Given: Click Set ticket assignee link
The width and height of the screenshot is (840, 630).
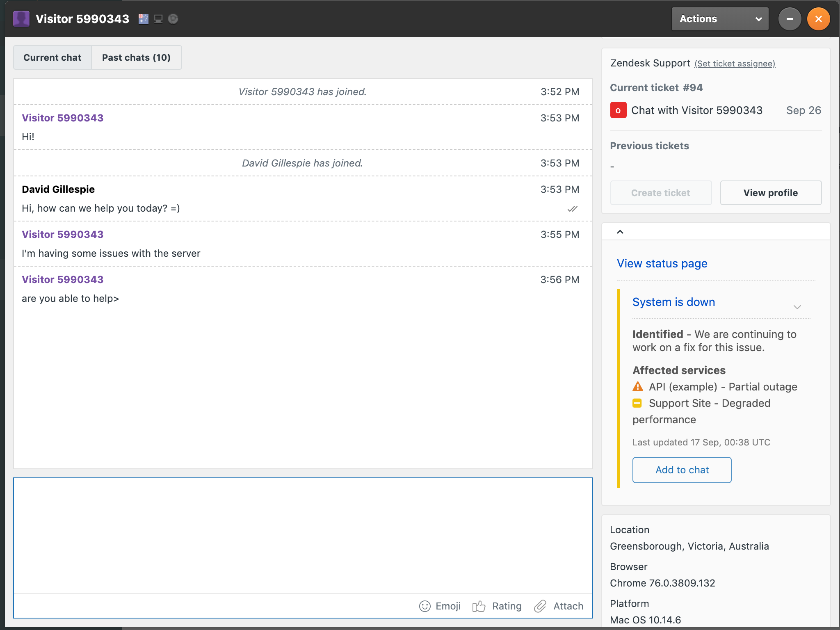Looking at the screenshot, I should (735, 64).
